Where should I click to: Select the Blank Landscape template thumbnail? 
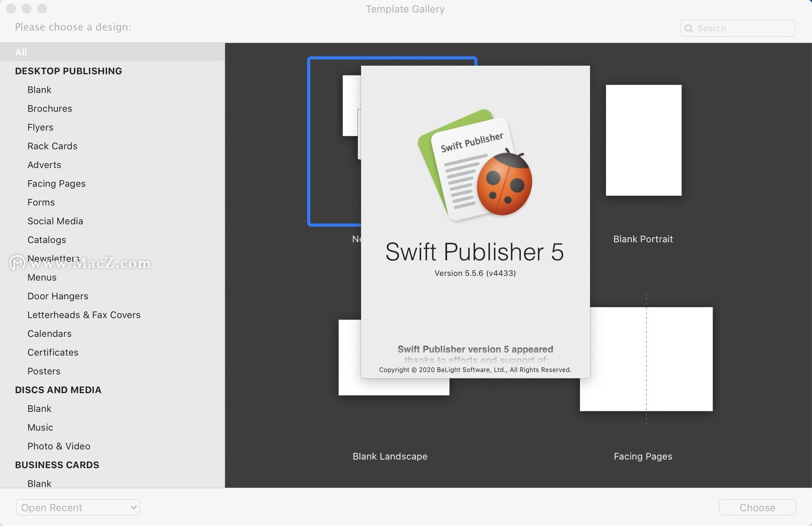349,358
